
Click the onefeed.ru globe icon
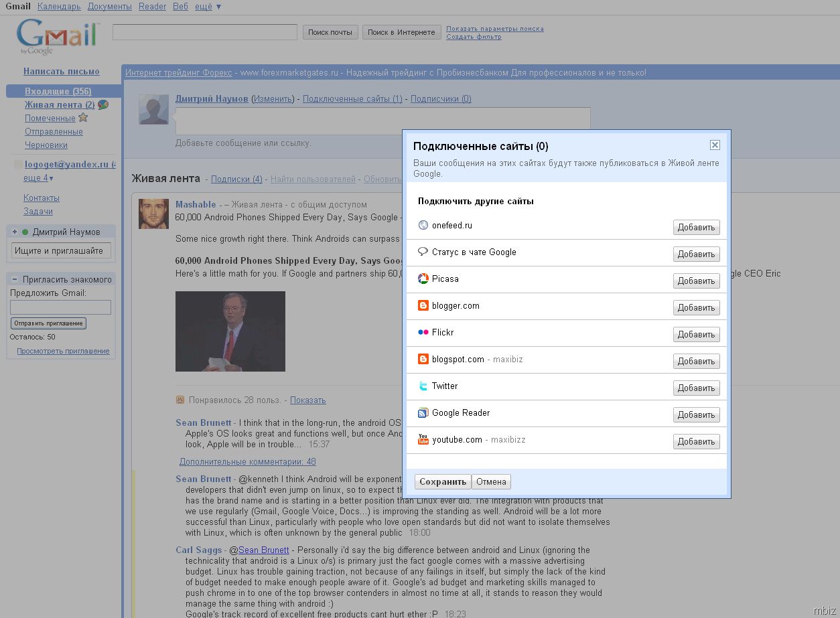coord(423,226)
